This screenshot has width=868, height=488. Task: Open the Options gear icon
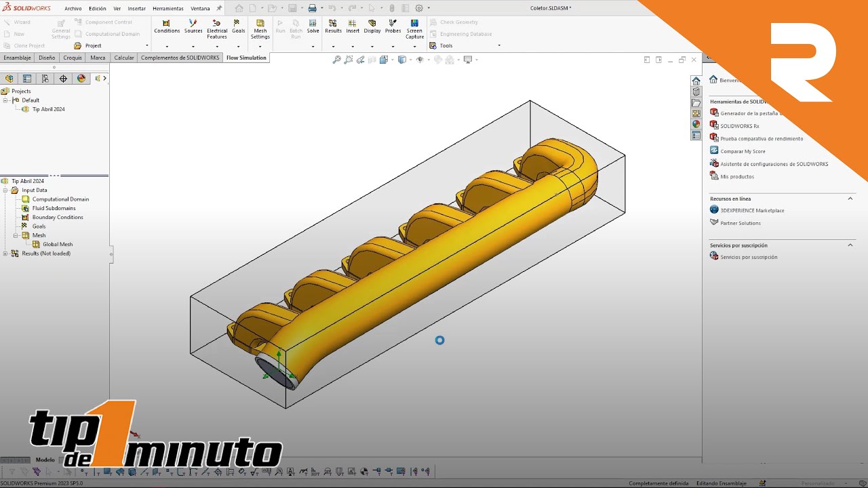419,8
